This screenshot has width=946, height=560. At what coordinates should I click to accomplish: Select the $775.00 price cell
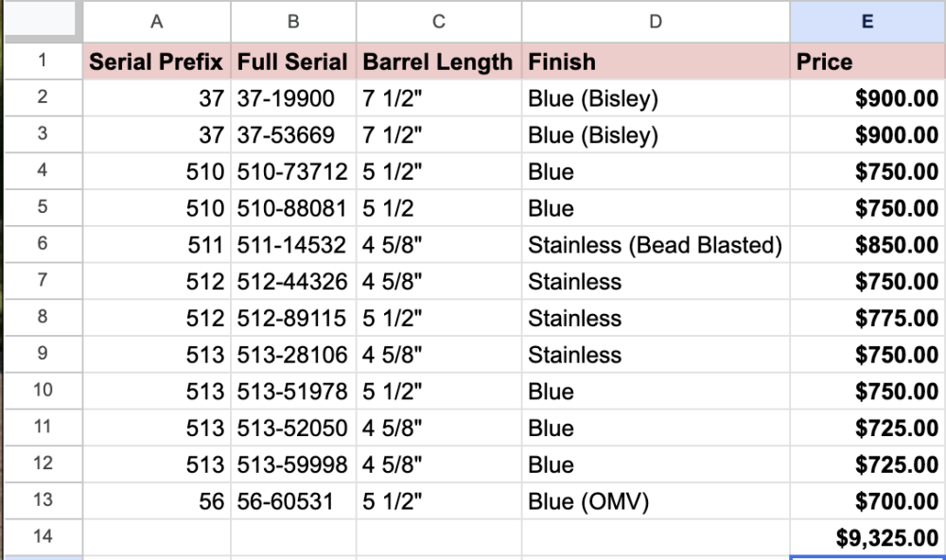coord(867,318)
